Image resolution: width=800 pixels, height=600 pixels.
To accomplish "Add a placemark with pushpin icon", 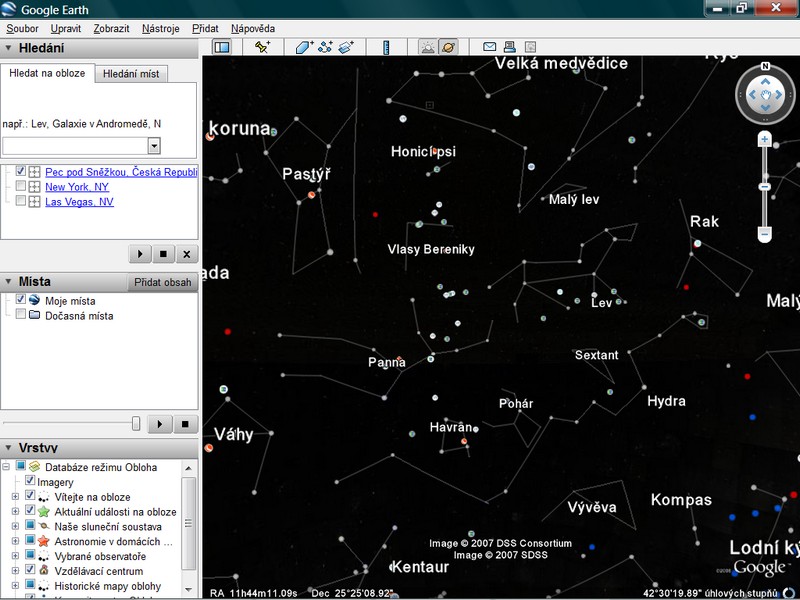I will (262, 47).
